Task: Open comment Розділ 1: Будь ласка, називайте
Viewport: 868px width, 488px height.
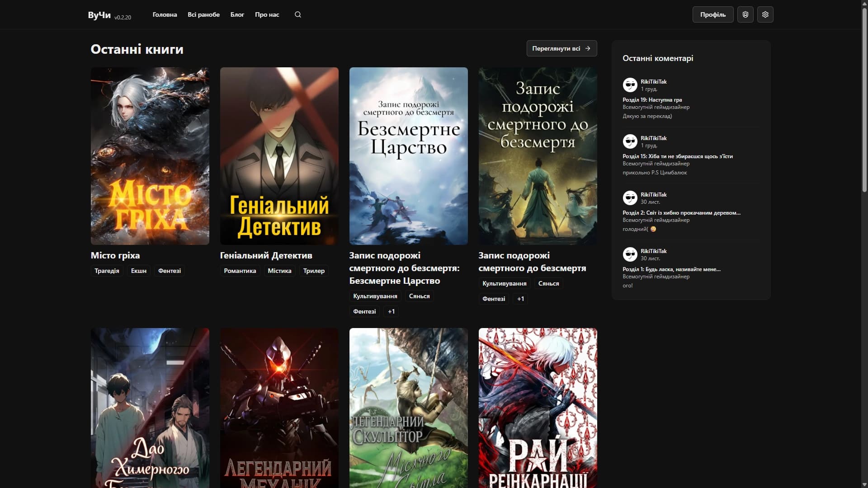Action: [671, 269]
